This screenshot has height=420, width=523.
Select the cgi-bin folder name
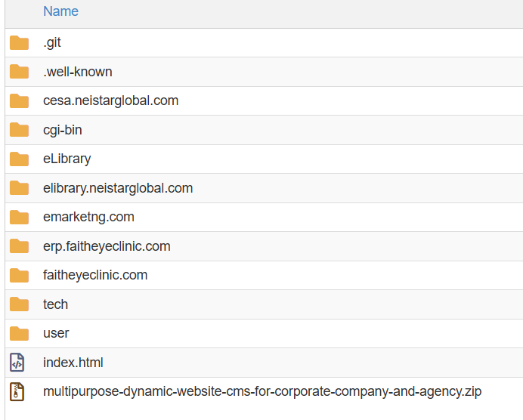[63, 130]
